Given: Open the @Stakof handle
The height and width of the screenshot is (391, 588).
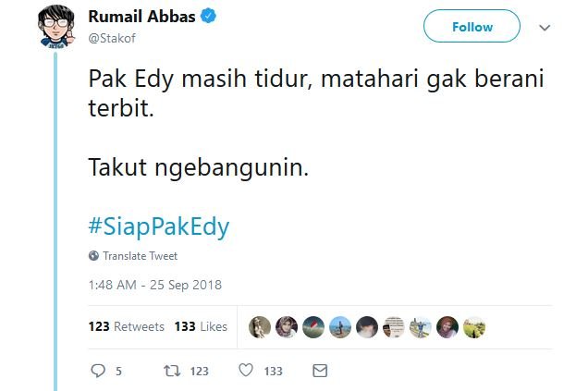Looking at the screenshot, I should click(x=113, y=39).
